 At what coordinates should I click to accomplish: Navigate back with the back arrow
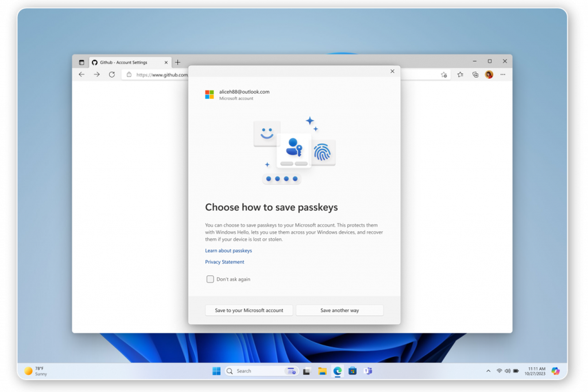click(x=82, y=74)
